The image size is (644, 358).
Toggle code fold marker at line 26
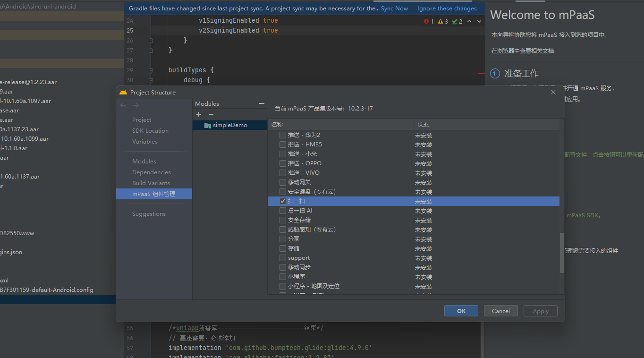pos(151,41)
